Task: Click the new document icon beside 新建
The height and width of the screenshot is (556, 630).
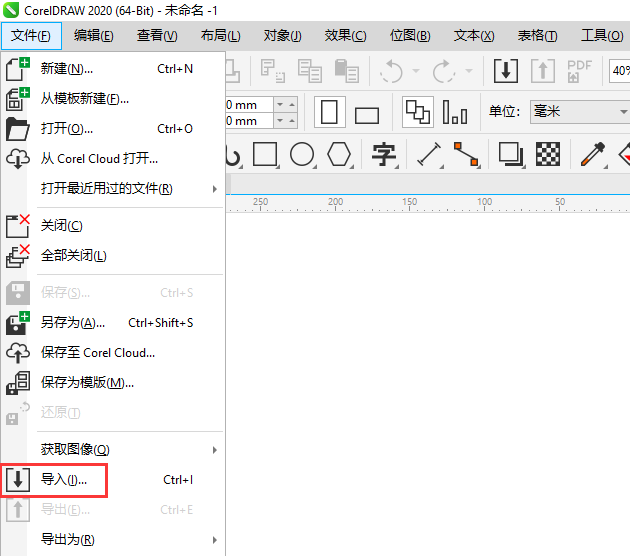Action: point(18,69)
